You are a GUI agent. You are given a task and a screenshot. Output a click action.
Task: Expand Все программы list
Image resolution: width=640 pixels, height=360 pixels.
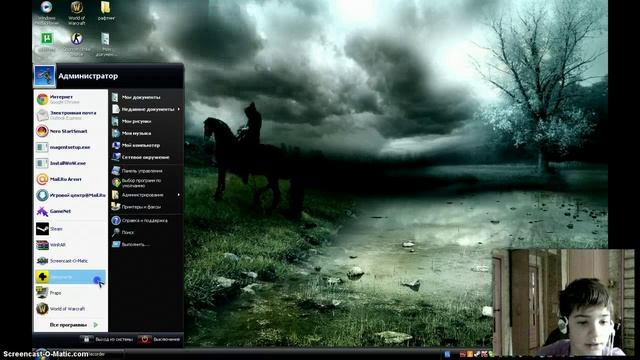coord(73,325)
